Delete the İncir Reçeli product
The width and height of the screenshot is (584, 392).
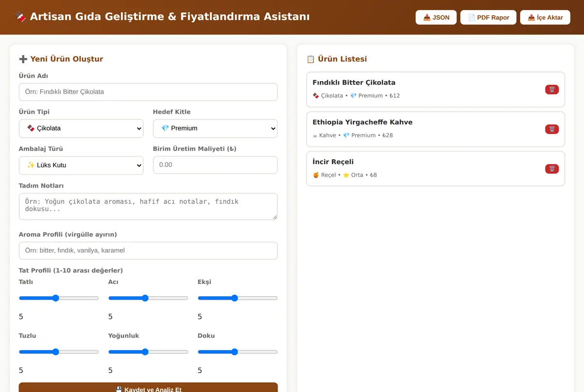(552, 169)
